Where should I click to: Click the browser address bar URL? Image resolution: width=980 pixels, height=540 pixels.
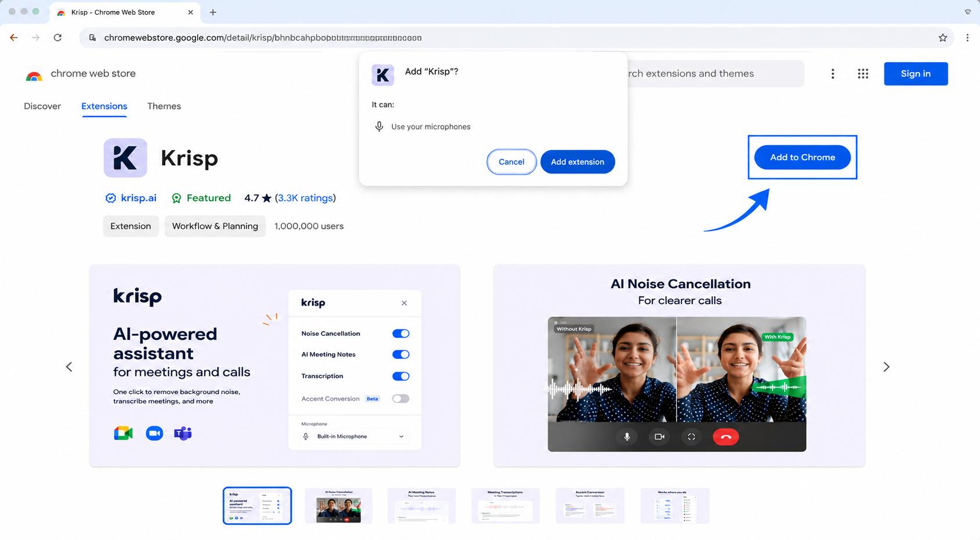[x=263, y=38]
